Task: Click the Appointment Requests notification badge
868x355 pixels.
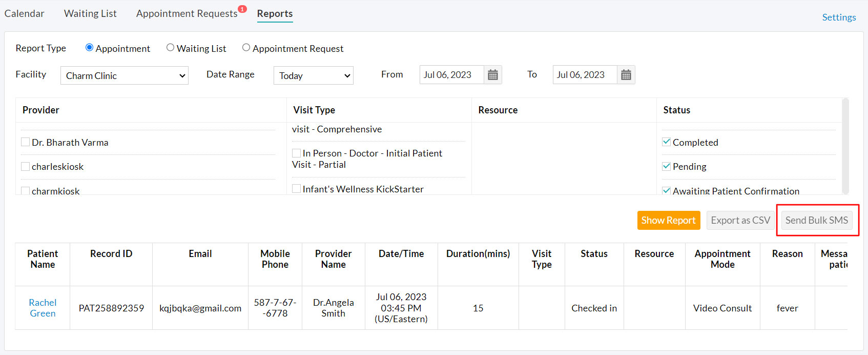Action: pos(242,9)
